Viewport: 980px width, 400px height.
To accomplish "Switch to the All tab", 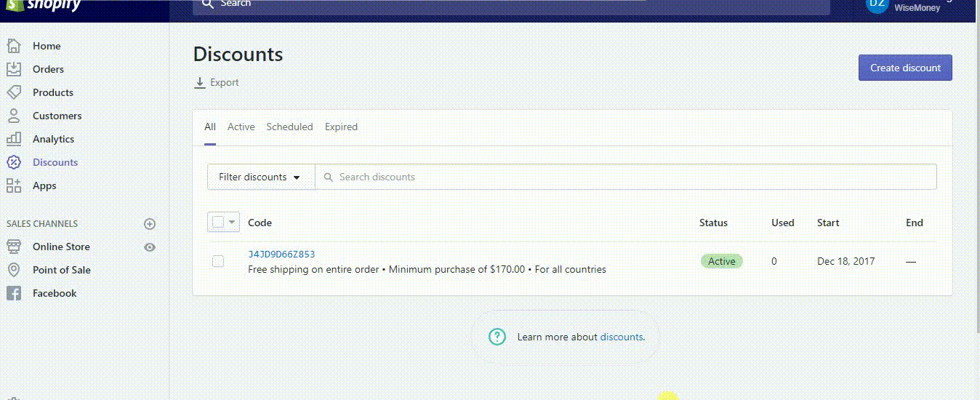I will click(x=210, y=127).
